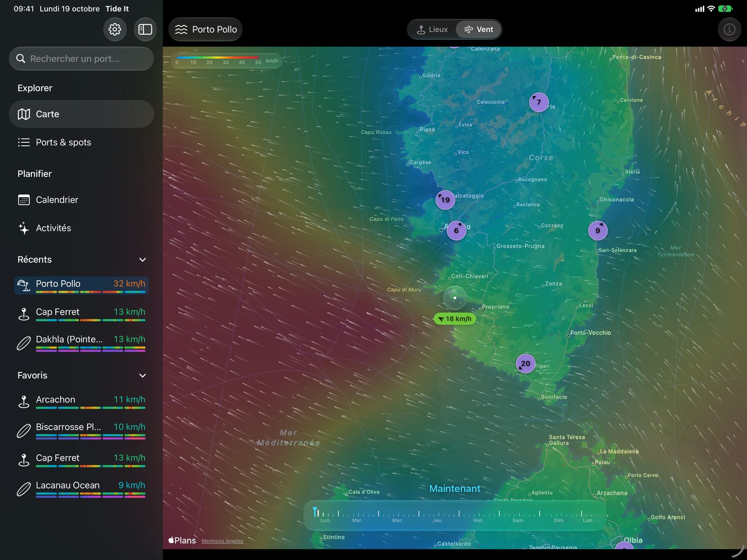747x560 pixels.
Task: Click the surfboard icon beside Dakhla
Action: tap(24, 343)
